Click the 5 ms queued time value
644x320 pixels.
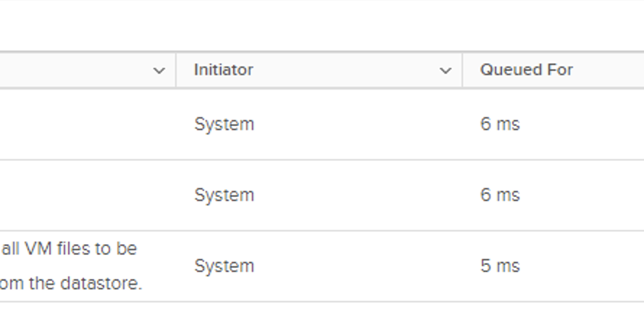pos(499,266)
